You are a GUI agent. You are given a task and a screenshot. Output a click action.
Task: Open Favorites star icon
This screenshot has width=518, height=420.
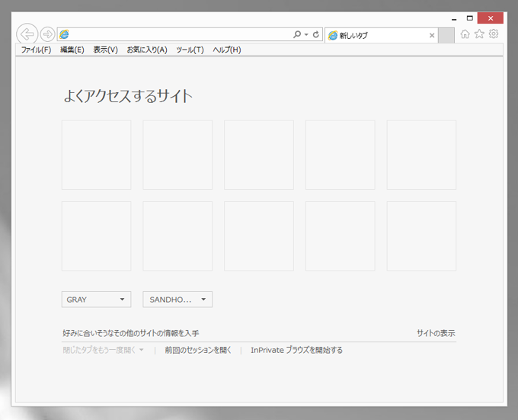(x=479, y=34)
